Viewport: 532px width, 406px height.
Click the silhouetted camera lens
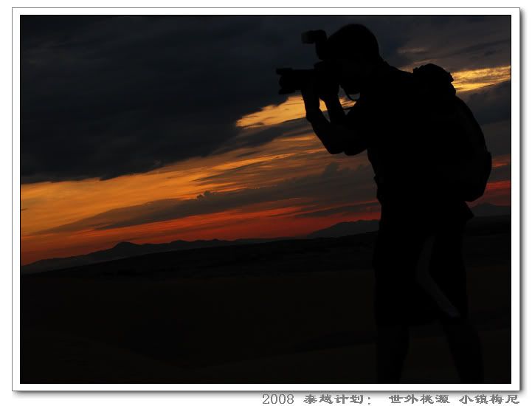pyautogui.click(x=293, y=80)
